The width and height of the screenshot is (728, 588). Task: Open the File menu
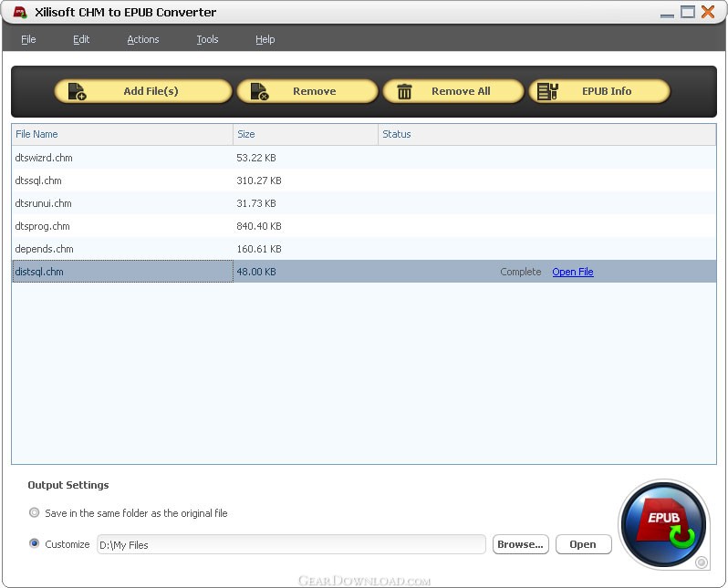coord(28,39)
